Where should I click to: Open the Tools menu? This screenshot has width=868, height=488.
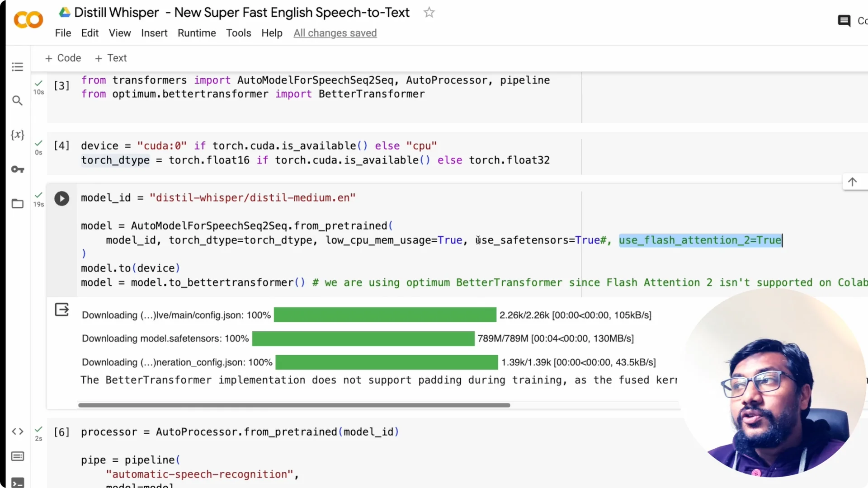point(238,33)
